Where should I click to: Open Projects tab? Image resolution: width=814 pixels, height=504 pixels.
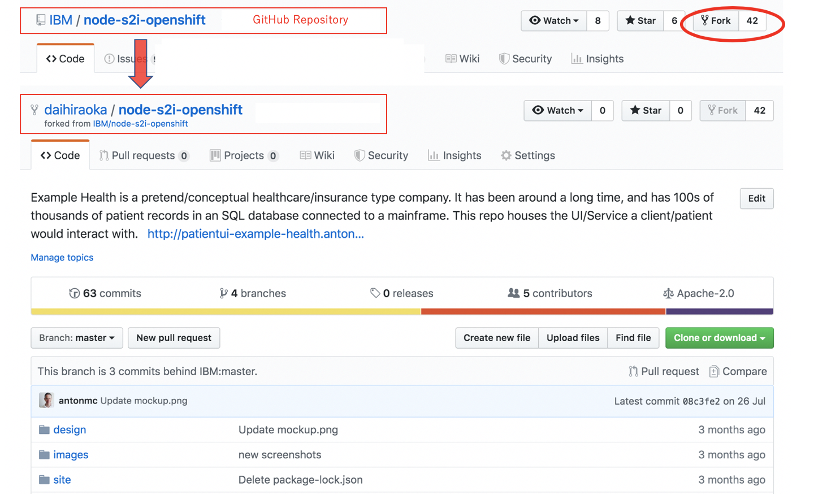(244, 155)
